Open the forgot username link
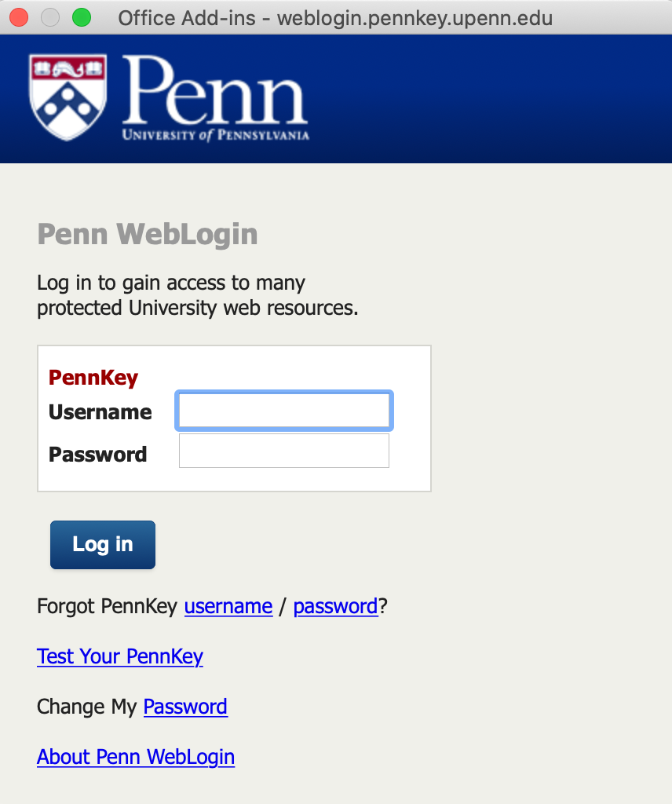Screen dimensions: 672x804 point(228,606)
